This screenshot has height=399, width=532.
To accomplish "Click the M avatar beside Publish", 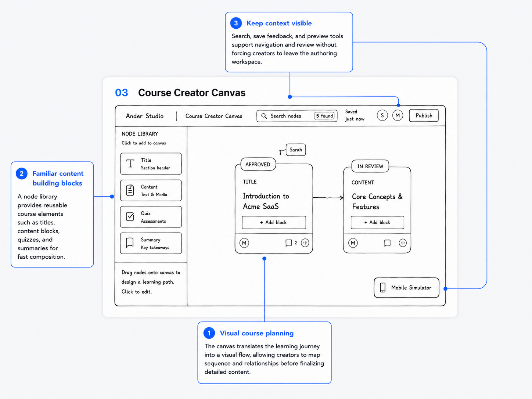I will (x=398, y=115).
